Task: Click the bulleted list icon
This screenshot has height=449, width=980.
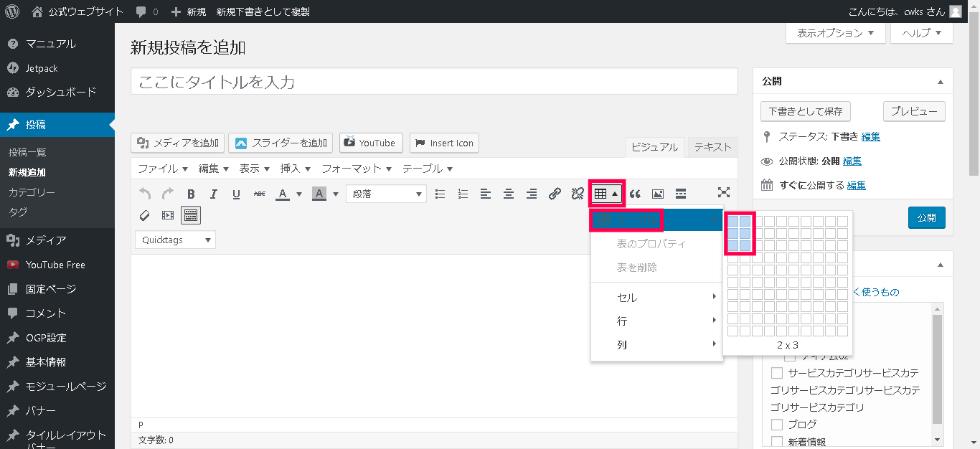Action: [440, 194]
